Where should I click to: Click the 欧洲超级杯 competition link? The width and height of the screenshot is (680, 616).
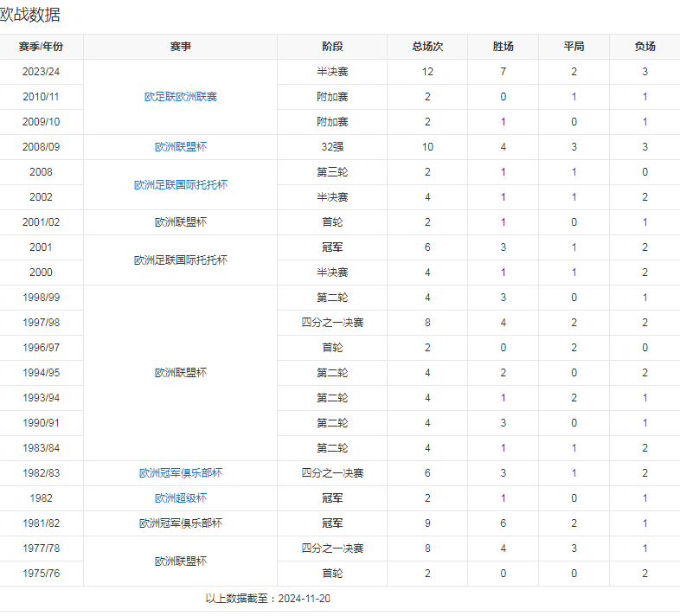(180, 498)
